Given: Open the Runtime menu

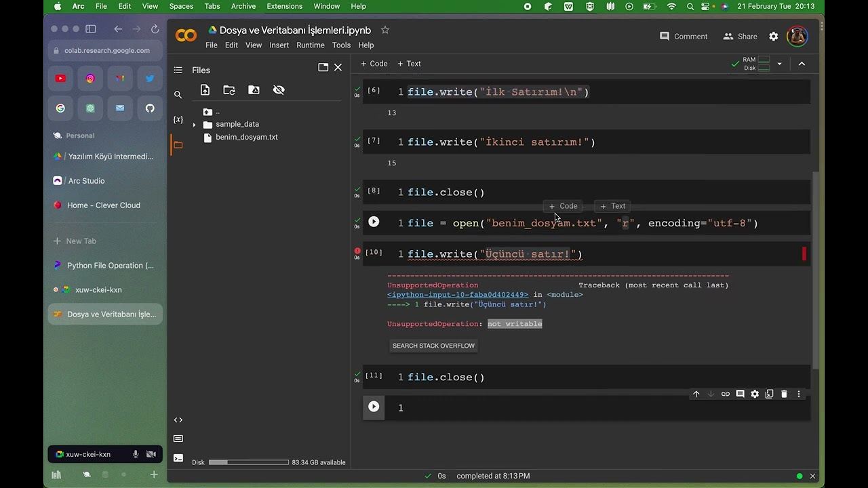Looking at the screenshot, I should click(311, 45).
